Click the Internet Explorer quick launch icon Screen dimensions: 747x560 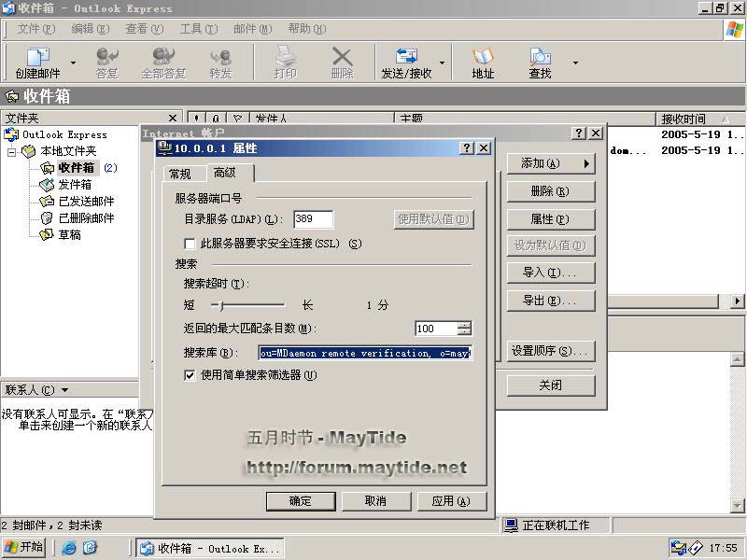click(69, 548)
